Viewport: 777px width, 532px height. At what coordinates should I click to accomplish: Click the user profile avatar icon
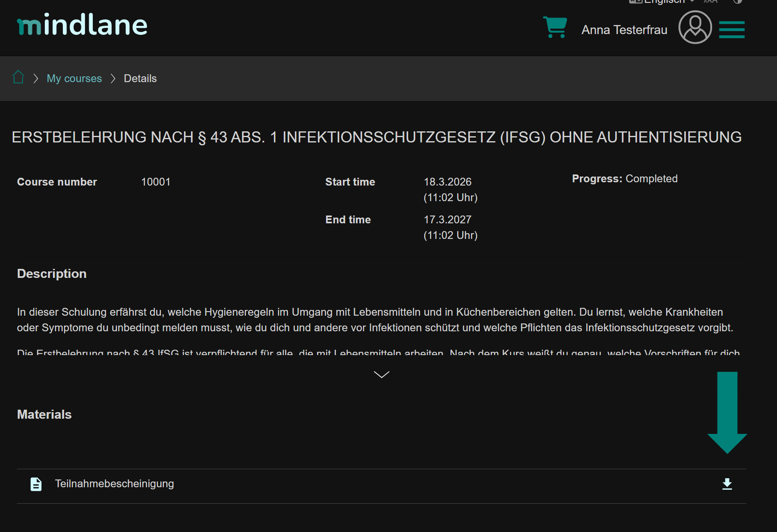pos(695,27)
